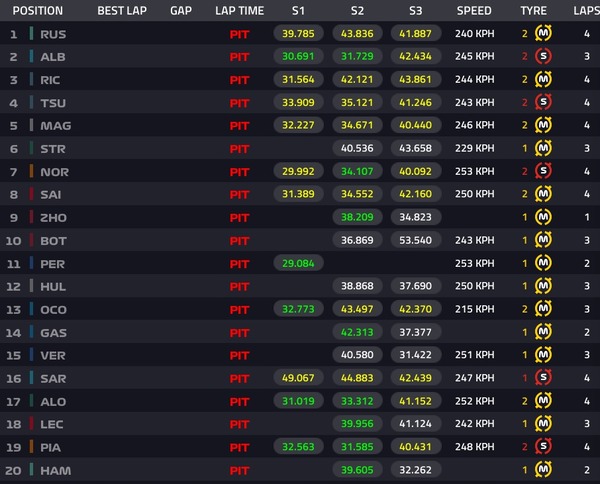Click the red team color bar beside SAI
Image resolution: width=600 pixels, height=484 pixels.
[x=31, y=194]
